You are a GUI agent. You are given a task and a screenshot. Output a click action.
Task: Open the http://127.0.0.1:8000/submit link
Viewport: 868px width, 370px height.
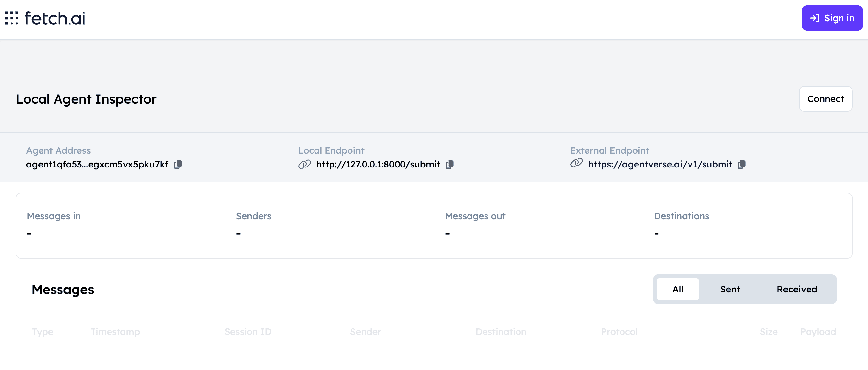point(378,164)
